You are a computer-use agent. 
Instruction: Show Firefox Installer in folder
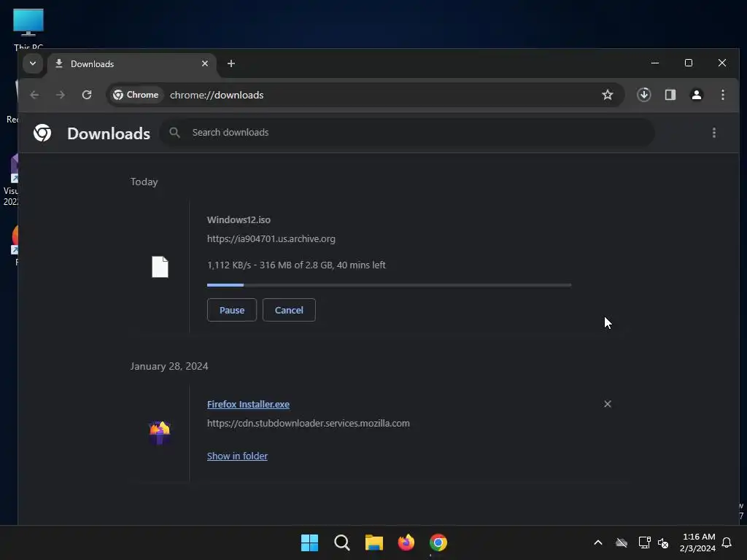(237, 456)
